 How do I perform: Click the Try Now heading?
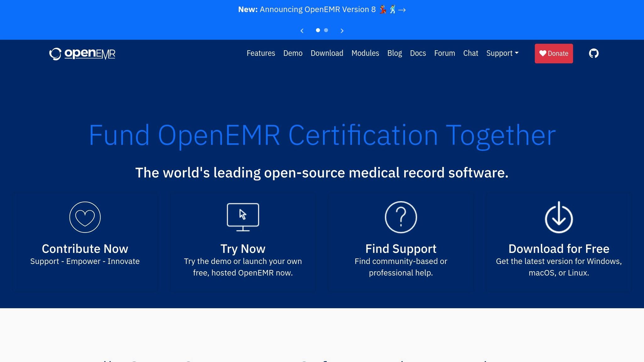(243, 249)
